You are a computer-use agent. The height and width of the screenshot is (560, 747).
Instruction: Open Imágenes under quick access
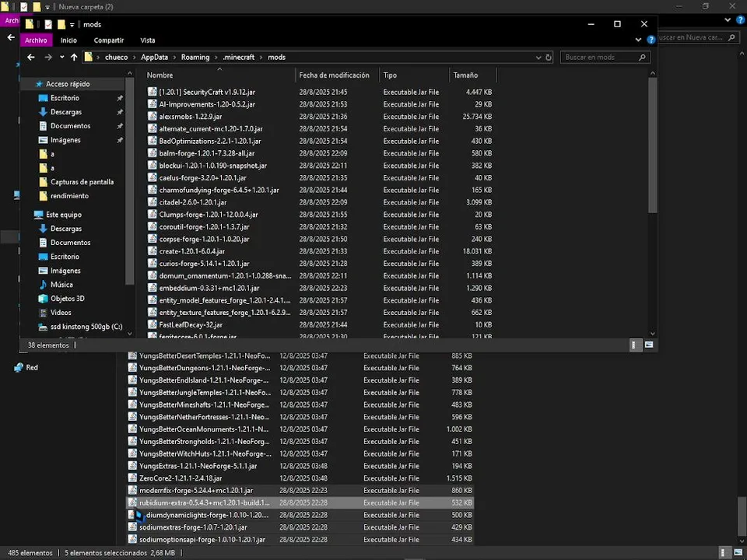[x=65, y=140]
